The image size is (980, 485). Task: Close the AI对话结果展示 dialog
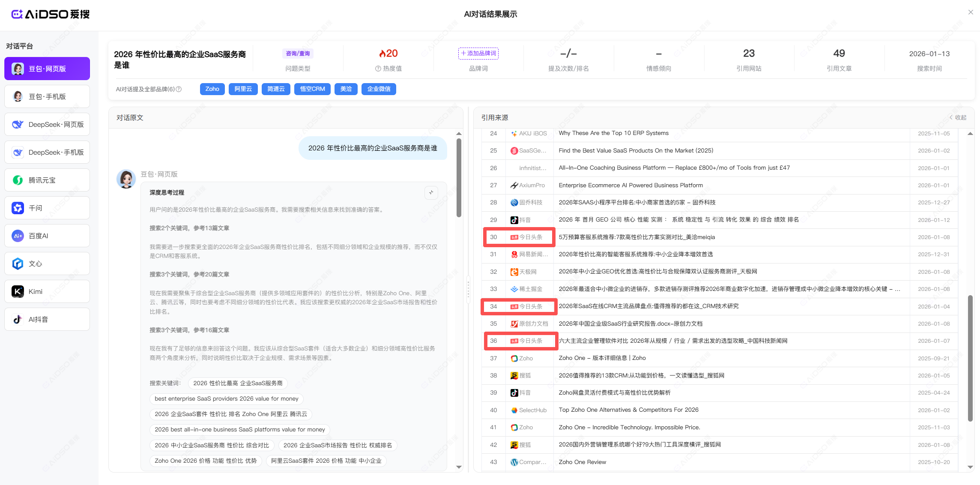[x=971, y=12]
